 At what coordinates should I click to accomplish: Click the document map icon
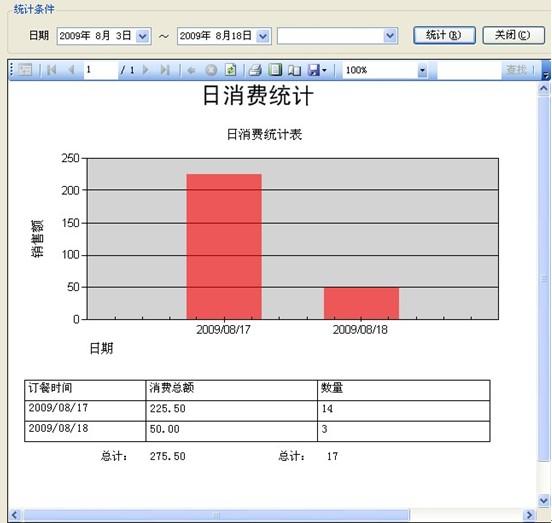click(25, 70)
